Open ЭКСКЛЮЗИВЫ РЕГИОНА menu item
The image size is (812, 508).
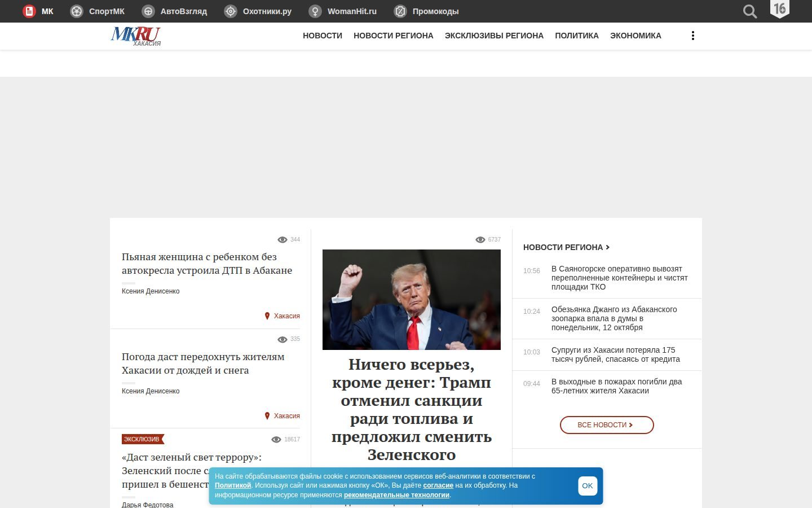(494, 36)
